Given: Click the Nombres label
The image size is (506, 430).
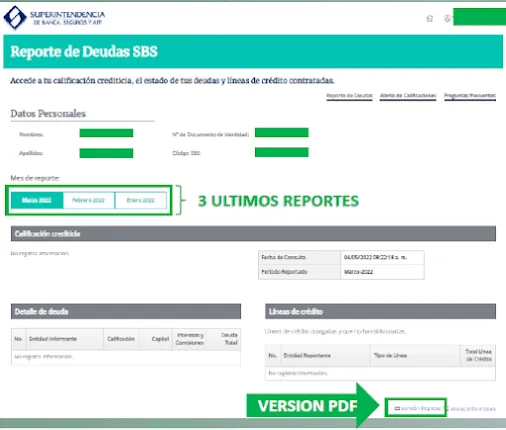Looking at the screenshot, I should pyautogui.click(x=31, y=134).
